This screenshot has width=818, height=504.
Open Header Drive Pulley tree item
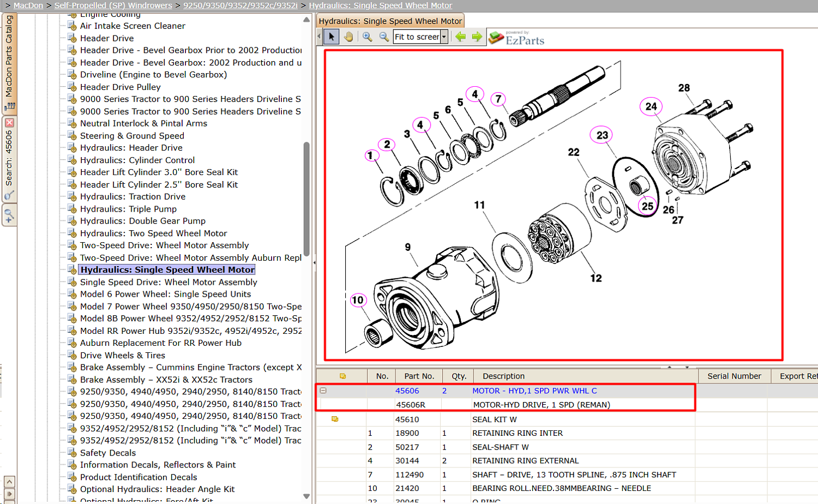(x=121, y=87)
